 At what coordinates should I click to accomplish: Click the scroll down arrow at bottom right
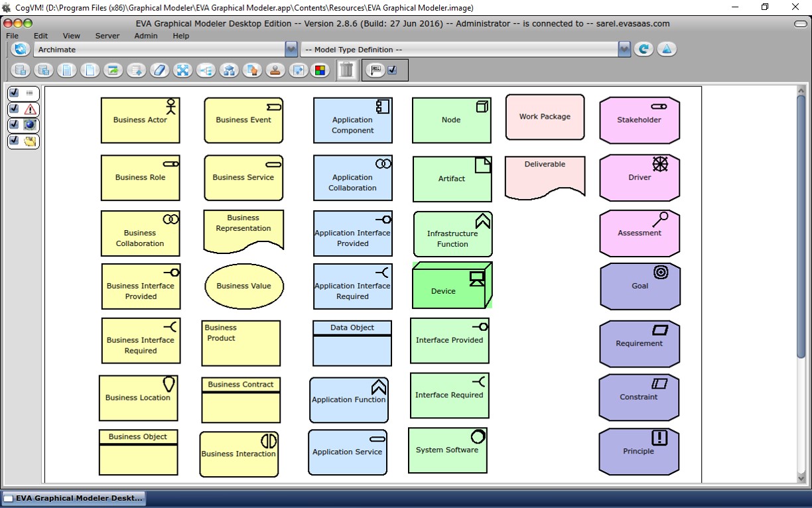(801, 478)
